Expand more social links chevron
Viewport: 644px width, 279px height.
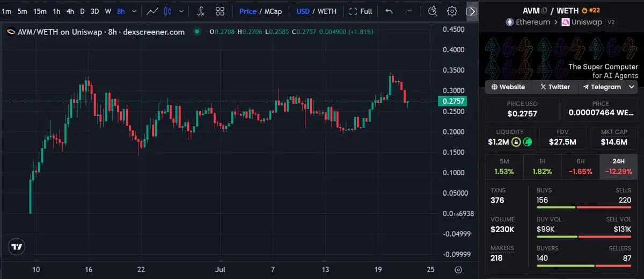click(x=632, y=87)
